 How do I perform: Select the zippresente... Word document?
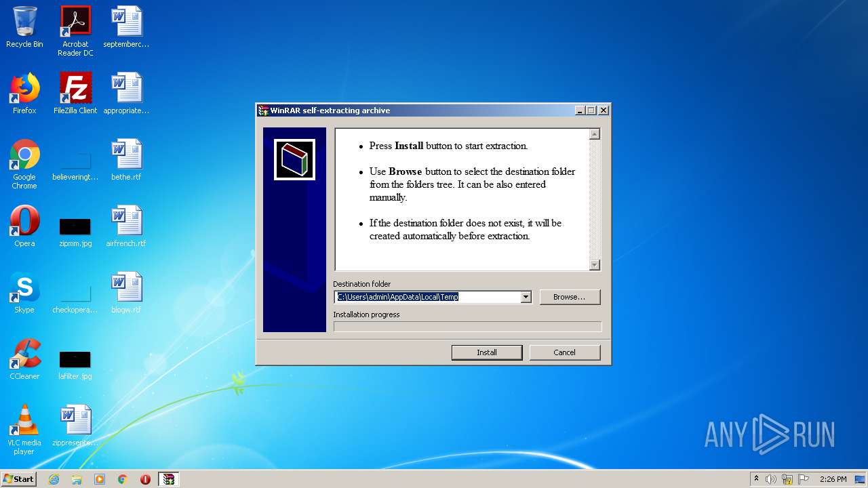click(x=75, y=426)
